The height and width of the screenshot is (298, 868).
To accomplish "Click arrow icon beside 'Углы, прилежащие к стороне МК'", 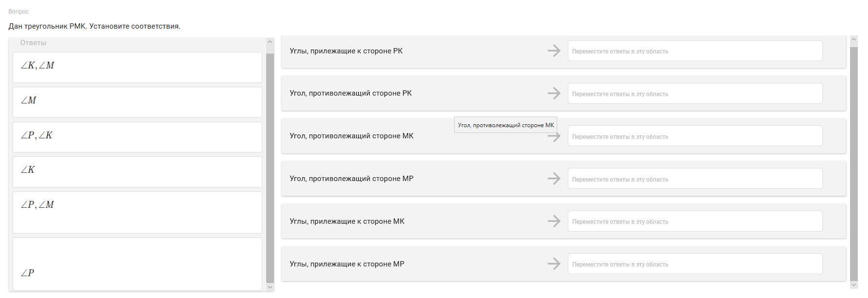I will (554, 221).
